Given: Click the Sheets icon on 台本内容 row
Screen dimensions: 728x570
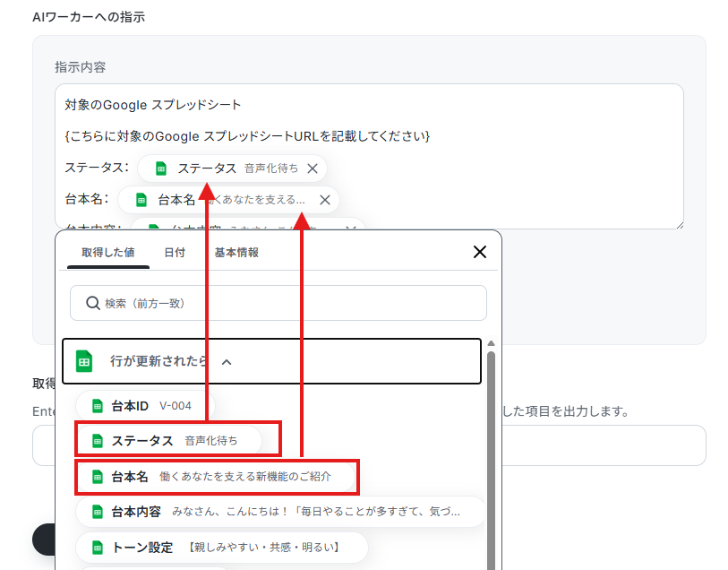Looking at the screenshot, I should coord(97,512).
